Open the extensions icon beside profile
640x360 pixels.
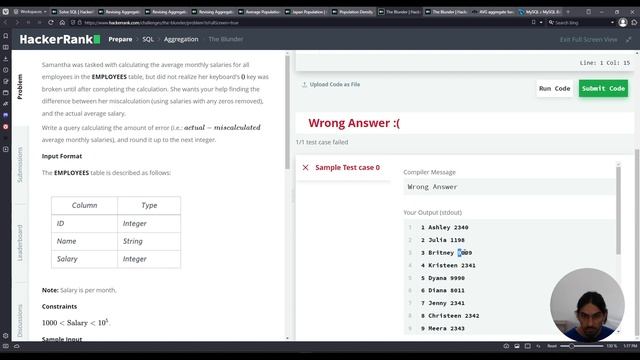point(634,22)
